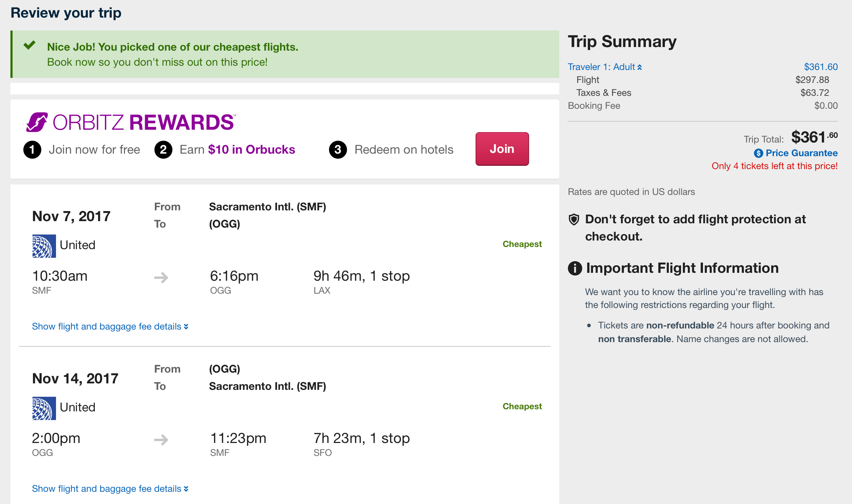This screenshot has width=852, height=504.
Task: Click the Orbitz Rewards logo
Action: pos(131,122)
